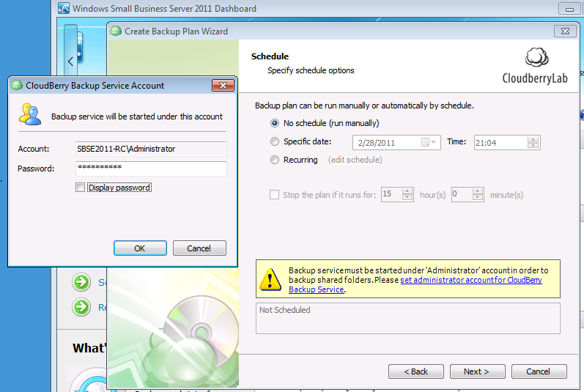Click the CloudberryLab cloud logo
Image resolution: width=584 pixels, height=392 pixels.
click(x=536, y=57)
